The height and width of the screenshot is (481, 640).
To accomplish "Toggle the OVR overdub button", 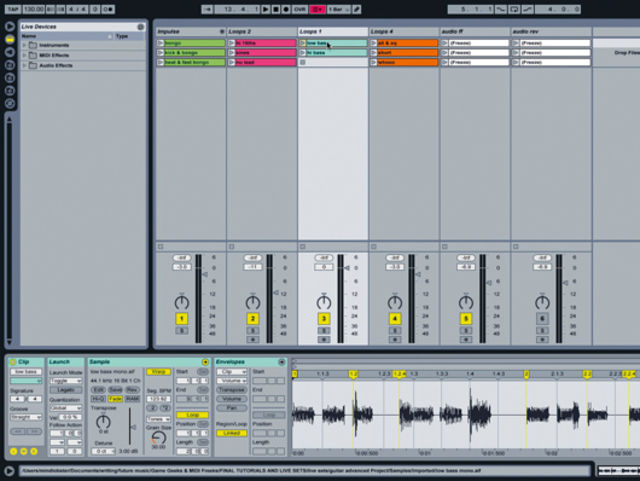I will click(x=300, y=9).
